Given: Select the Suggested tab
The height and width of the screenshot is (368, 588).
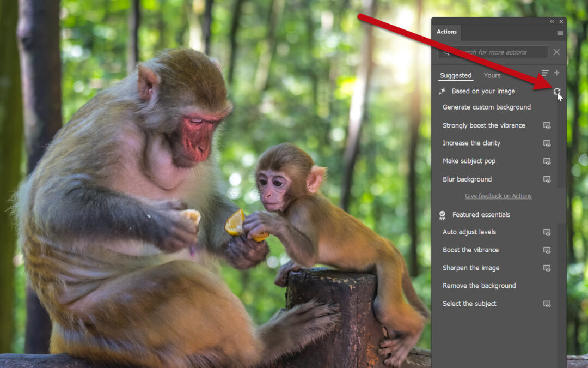Looking at the screenshot, I should coord(456,76).
